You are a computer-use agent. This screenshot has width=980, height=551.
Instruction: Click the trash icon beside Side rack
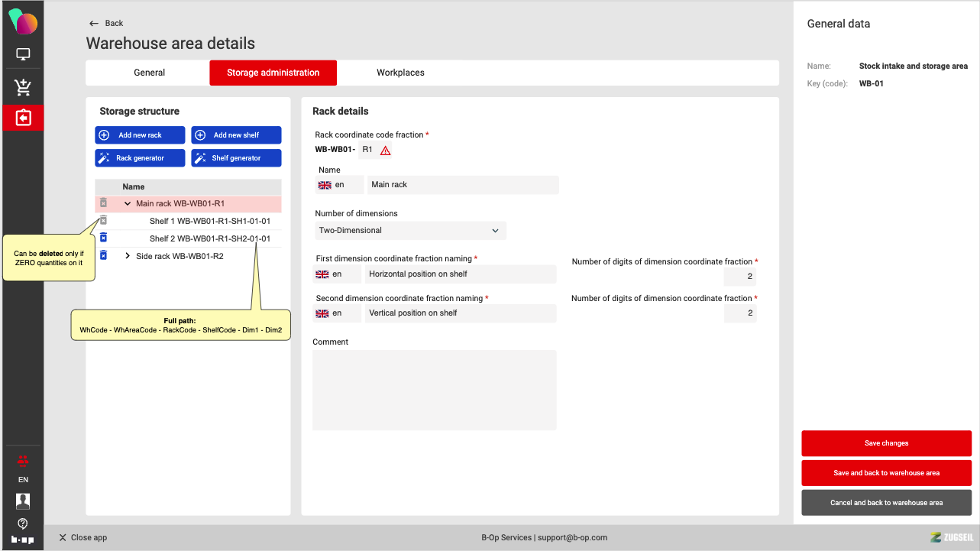[103, 255]
